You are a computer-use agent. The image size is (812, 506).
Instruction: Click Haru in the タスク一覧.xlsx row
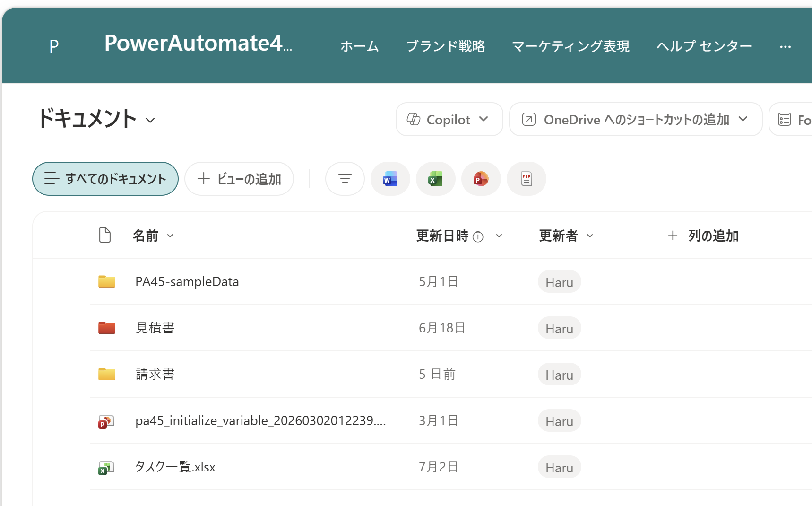560,467
